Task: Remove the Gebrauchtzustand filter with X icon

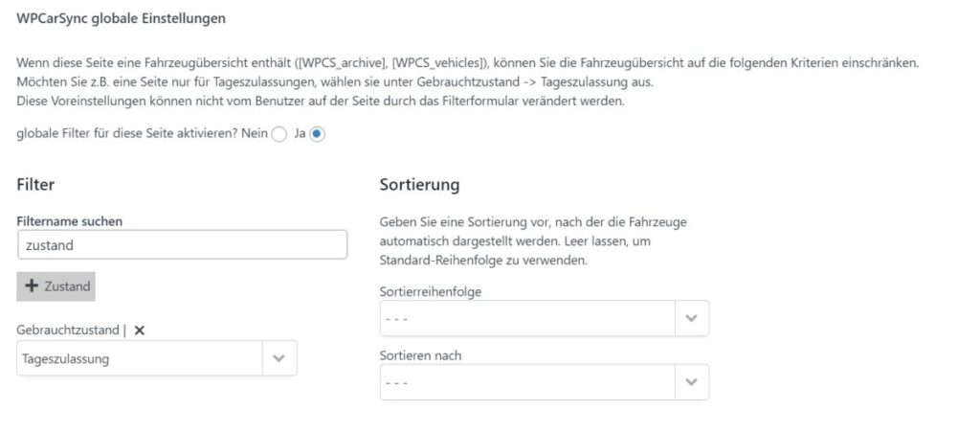Action: click(x=140, y=330)
